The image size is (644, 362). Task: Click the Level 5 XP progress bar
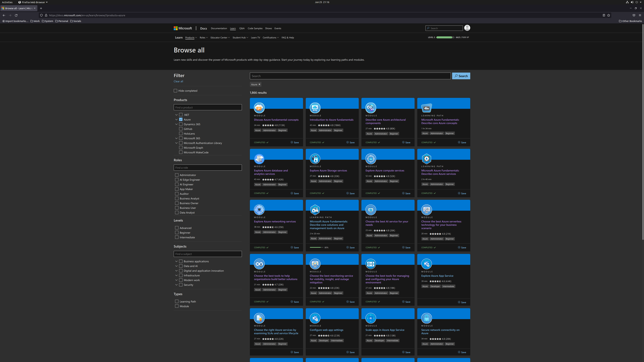445,37
